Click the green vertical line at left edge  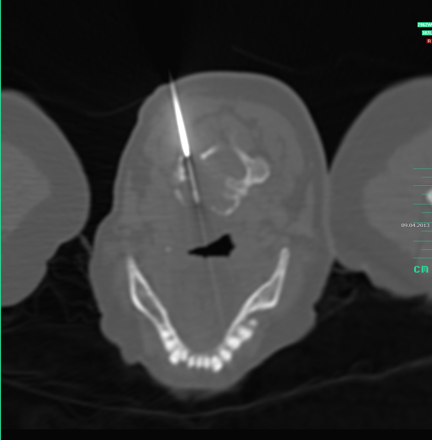[1, 220]
